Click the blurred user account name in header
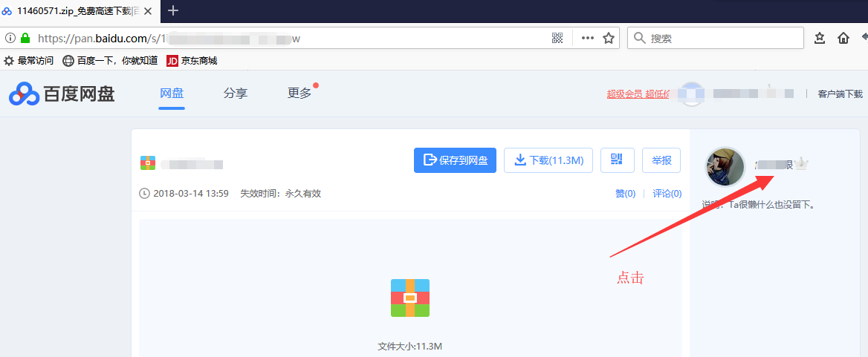Image resolution: width=868 pixels, height=357 pixels. tap(753, 94)
